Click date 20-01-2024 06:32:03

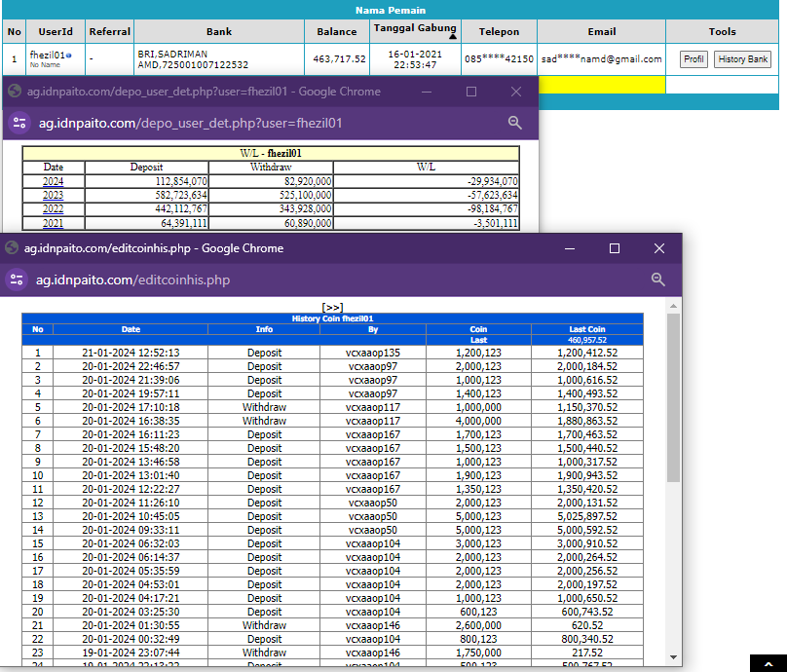pos(131,543)
